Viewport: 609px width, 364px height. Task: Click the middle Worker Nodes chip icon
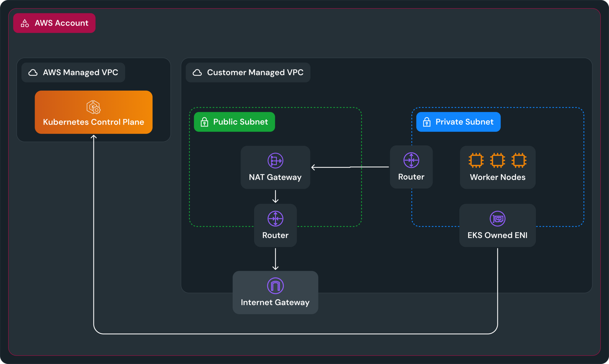[498, 160]
